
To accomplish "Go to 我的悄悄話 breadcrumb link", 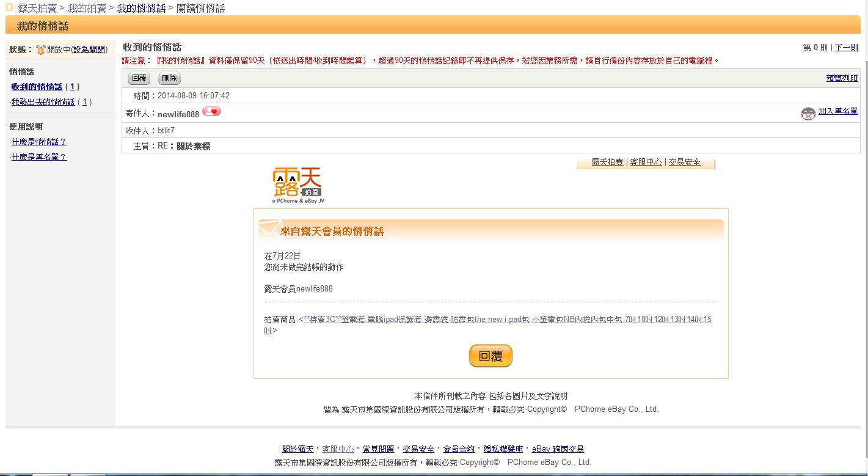I will 141,9.
